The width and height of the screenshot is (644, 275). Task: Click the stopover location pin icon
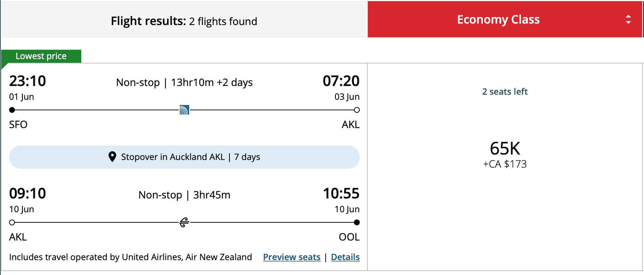tap(113, 157)
